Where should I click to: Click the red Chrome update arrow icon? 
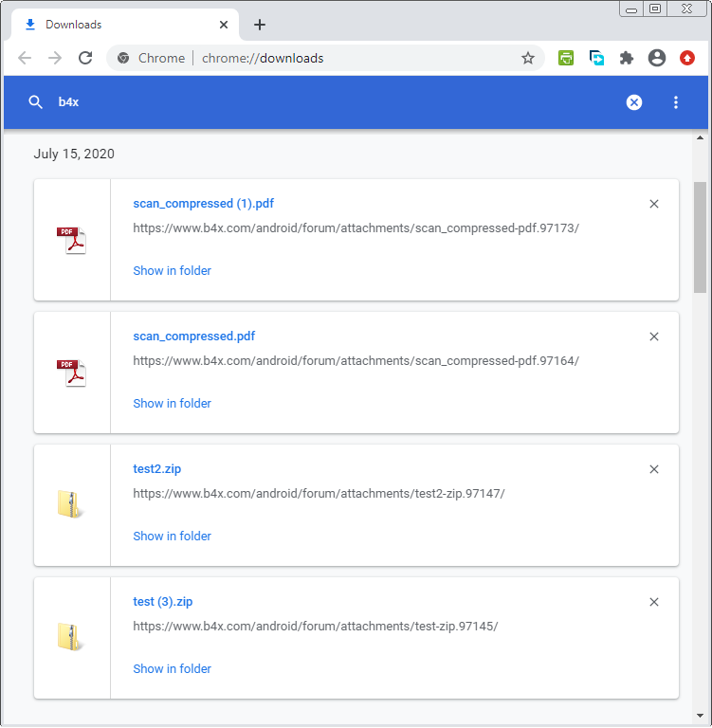687,58
